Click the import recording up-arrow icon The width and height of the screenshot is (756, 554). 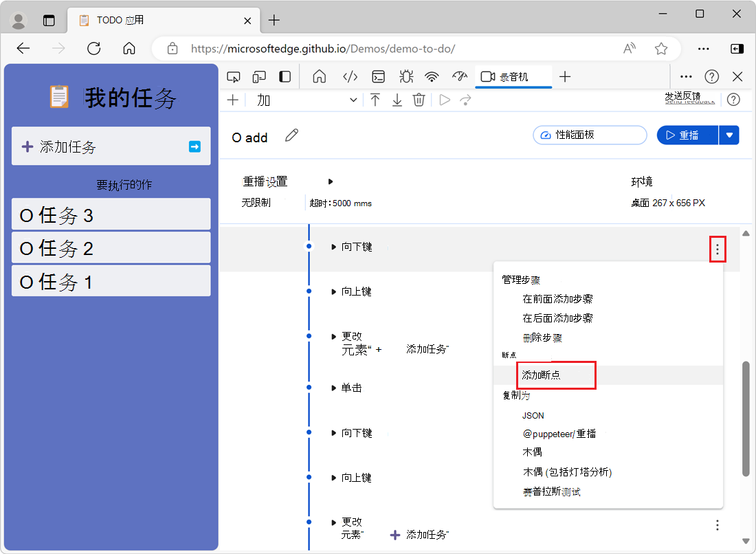point(375,100)
